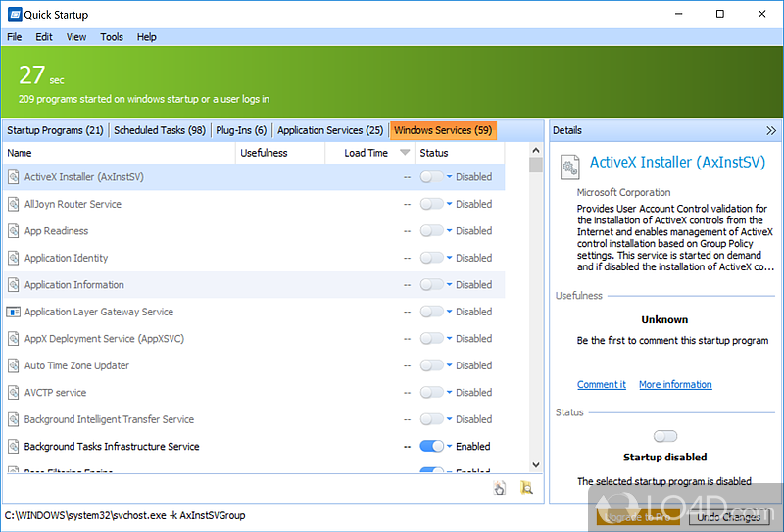The height and width of the screenshot is (532, 784).
Task: Click the magnifier folder icon below the list
Action: [x=526, y=488]
